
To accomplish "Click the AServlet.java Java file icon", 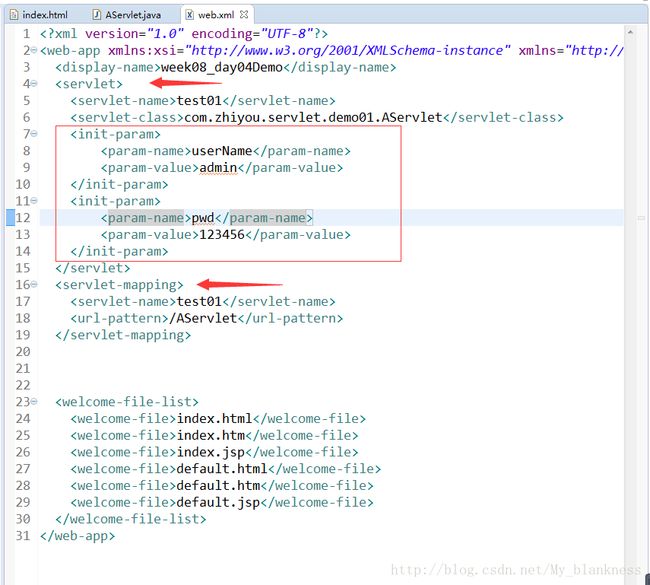I will pos(96,15).
